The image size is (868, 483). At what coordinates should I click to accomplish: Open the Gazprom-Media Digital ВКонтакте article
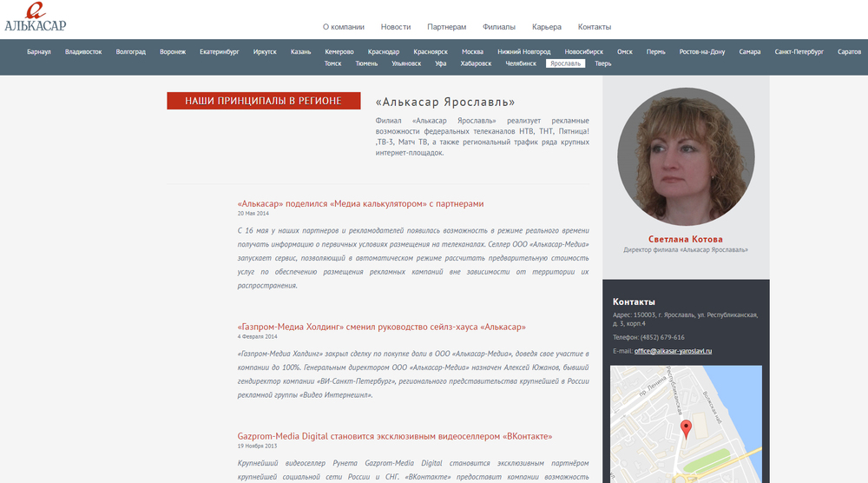(395, 436)
